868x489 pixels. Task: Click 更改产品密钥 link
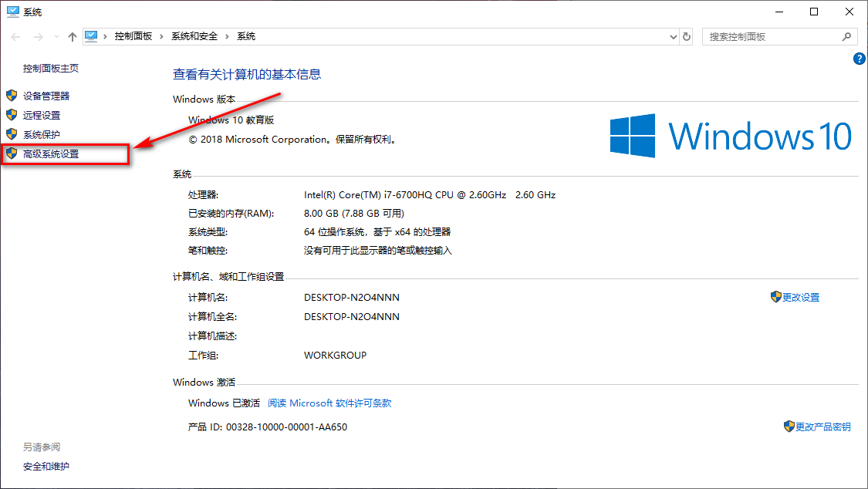click(x=823, y=427)
